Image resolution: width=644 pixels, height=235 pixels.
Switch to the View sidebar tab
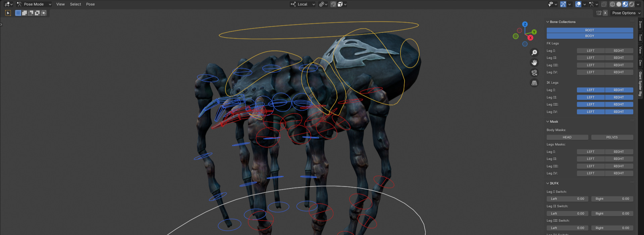[x=640, y=50]
